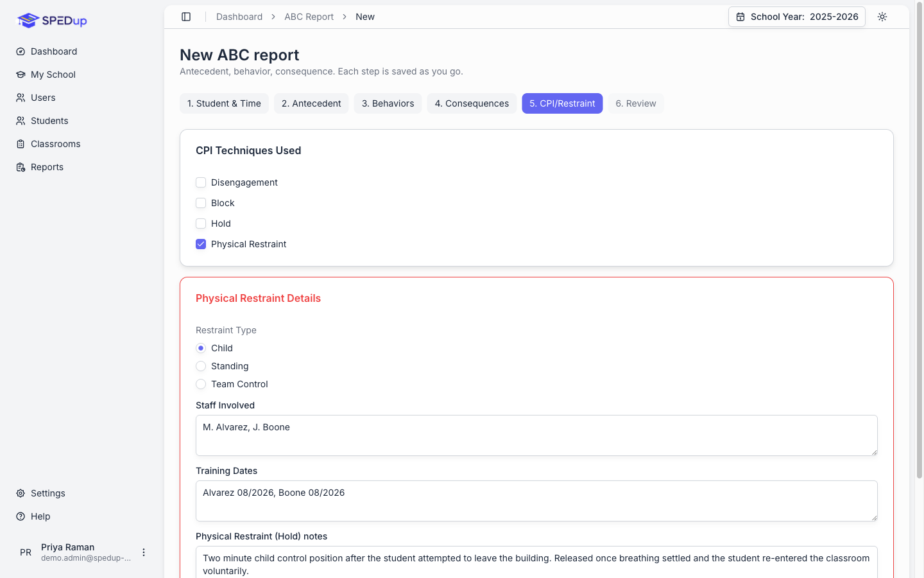924x578 pixels.
Task: Open Dashboard via its sidebar icon
Action: [x=21, y=51]
